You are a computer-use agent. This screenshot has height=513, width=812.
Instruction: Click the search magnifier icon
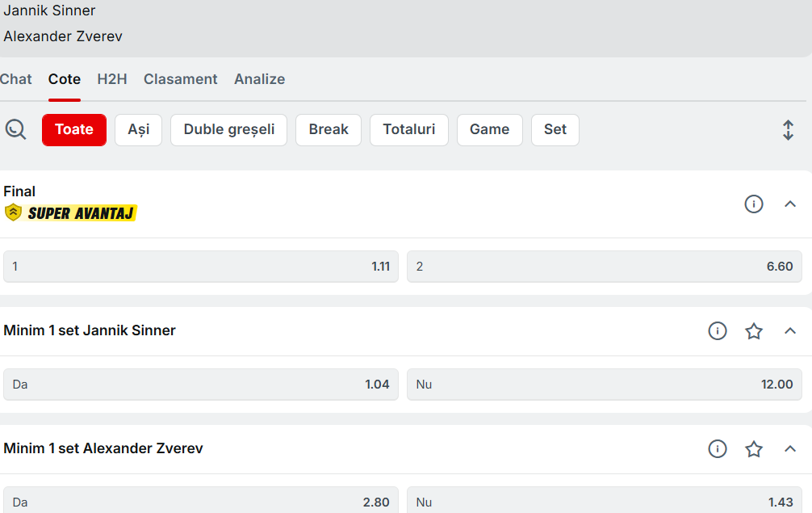coord(15,129)
